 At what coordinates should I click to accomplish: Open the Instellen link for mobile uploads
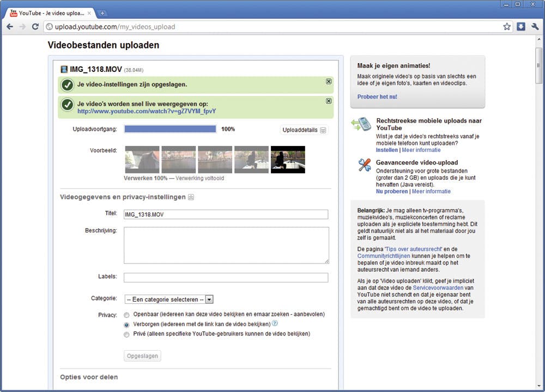pos(387,150)
